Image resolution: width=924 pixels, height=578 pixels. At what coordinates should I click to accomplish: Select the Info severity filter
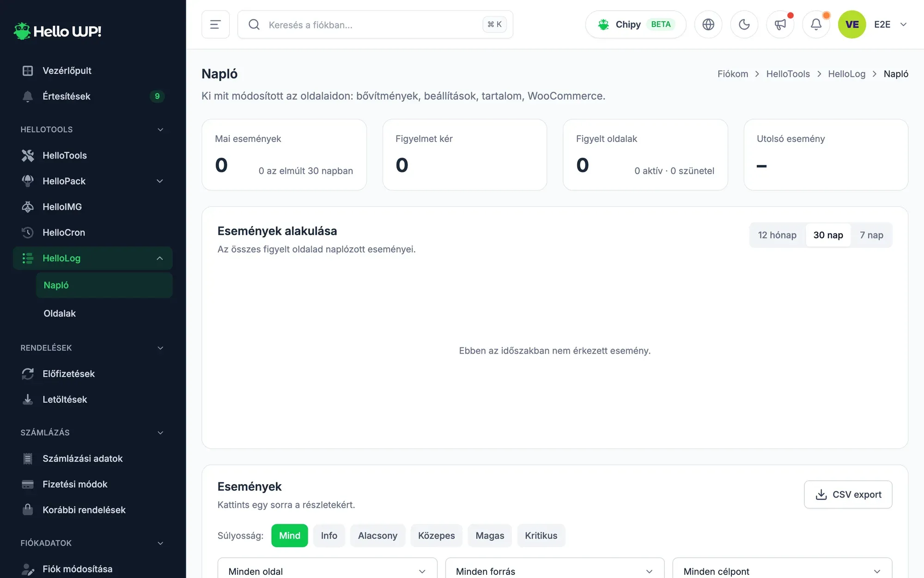(x=329, y=535)
